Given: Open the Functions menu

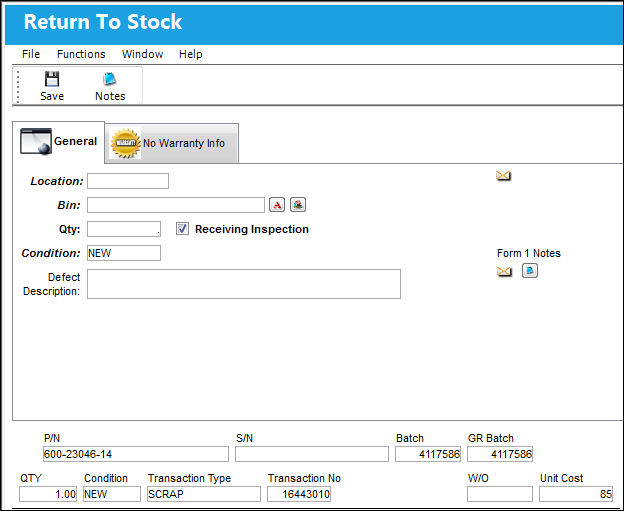Looking at the screenshot, I should pos(81,54).
